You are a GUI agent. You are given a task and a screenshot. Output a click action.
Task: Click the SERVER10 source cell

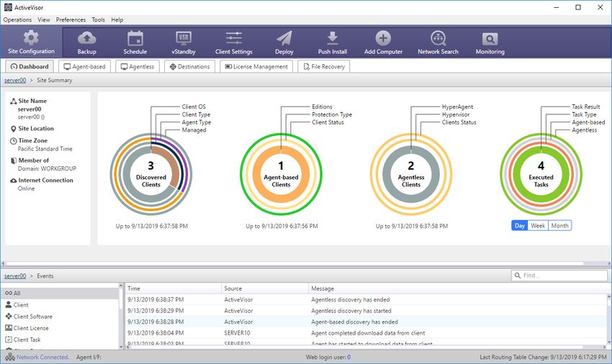pos(237,333)
